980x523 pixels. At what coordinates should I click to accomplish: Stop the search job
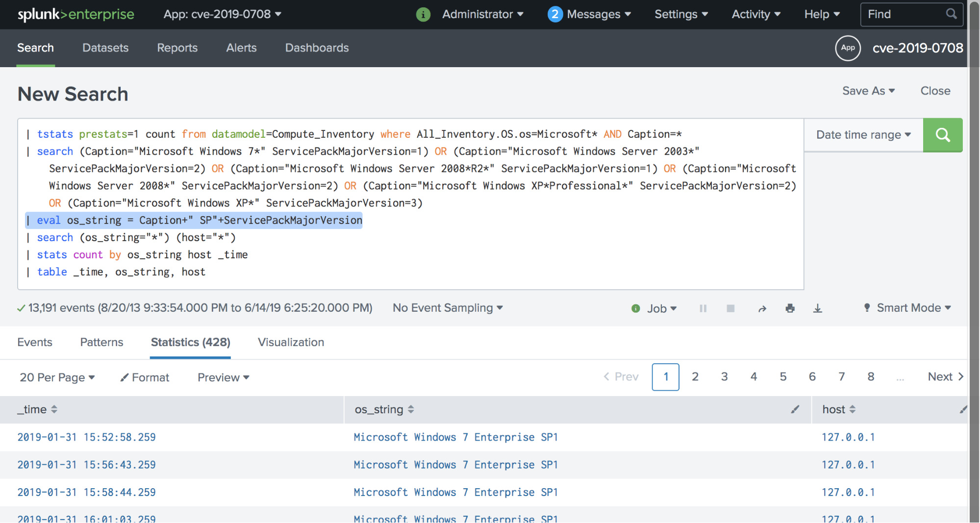pyautogui.click(x=730, y=308)
